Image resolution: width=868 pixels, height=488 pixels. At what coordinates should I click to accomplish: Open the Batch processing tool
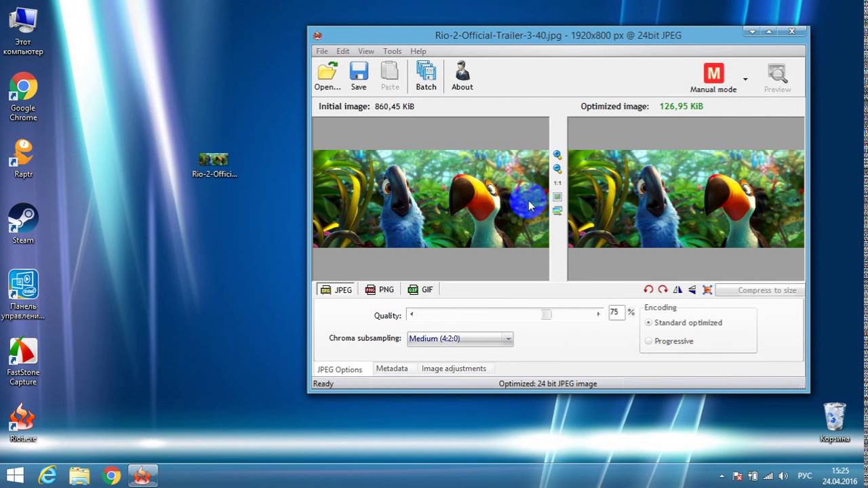426,75
